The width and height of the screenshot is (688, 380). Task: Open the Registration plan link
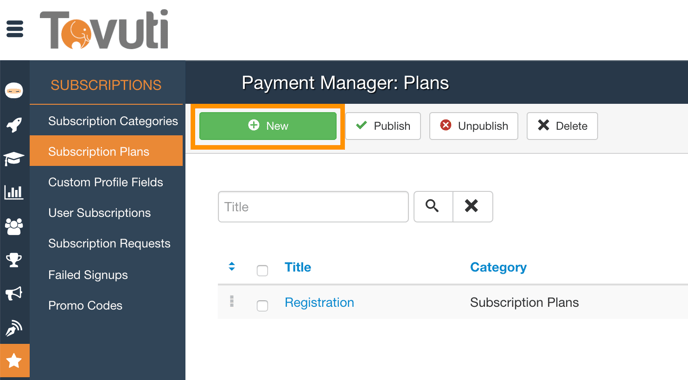[x=319, y=302]
